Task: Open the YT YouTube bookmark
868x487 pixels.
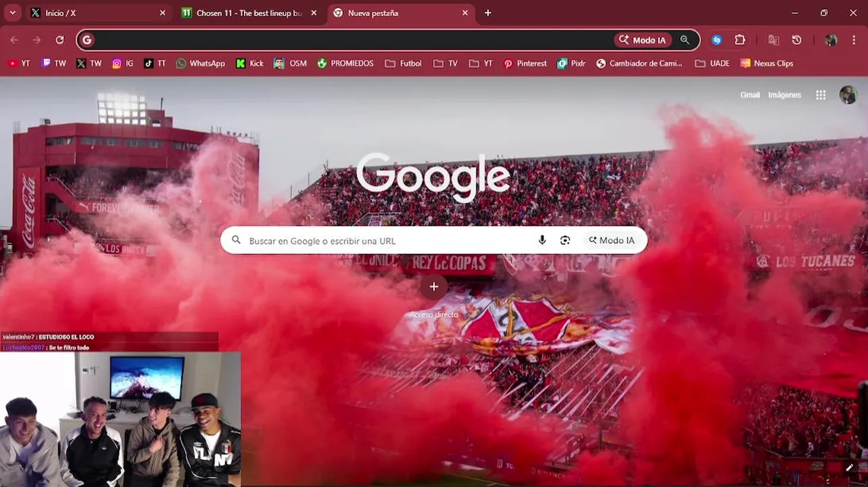Action: pyautogui.click(x=19, y=64)
